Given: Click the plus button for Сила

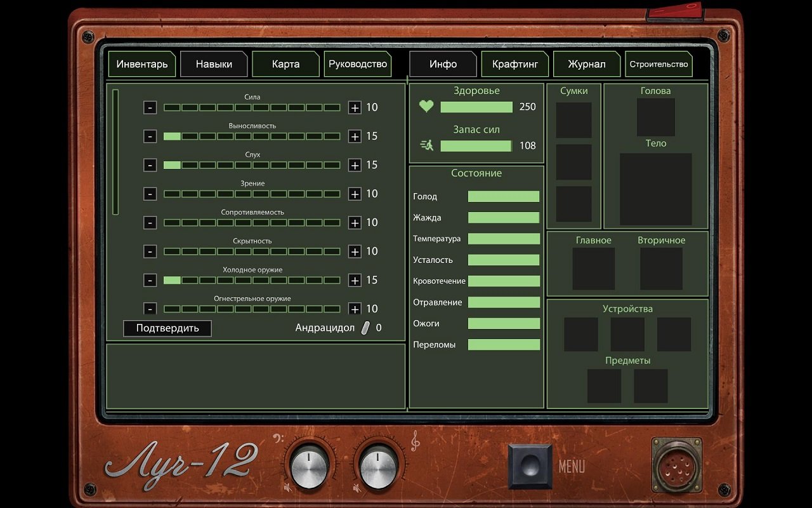Looking at the screenshot, I should pos(355,107).
